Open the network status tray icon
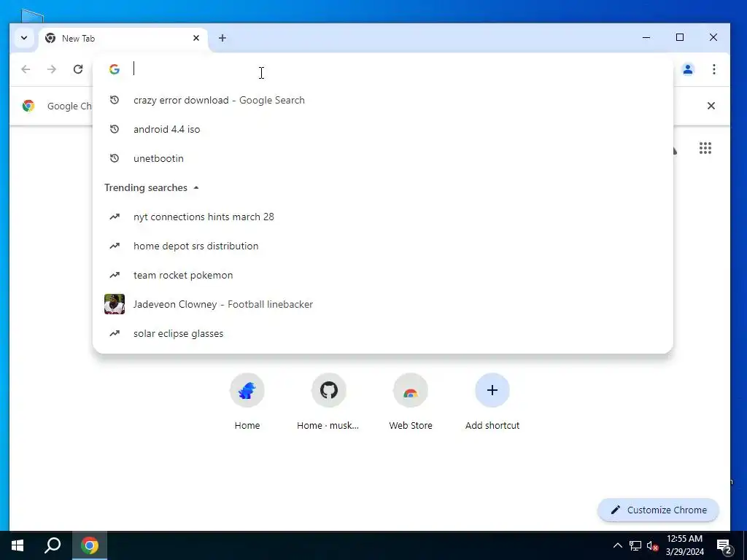Viewport: 747px width, 560px height. 635,545
